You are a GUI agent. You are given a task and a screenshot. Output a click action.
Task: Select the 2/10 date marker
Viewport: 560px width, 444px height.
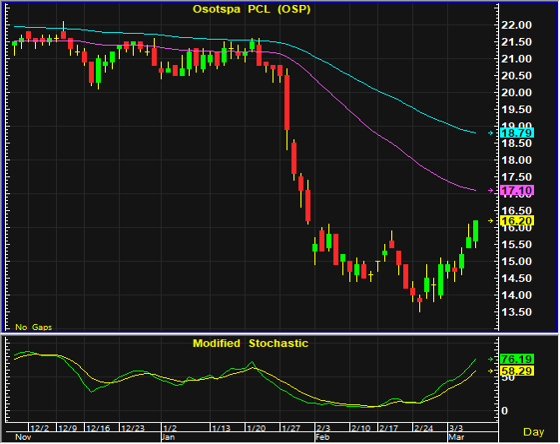pyautogui.click(x=361, y=428)
